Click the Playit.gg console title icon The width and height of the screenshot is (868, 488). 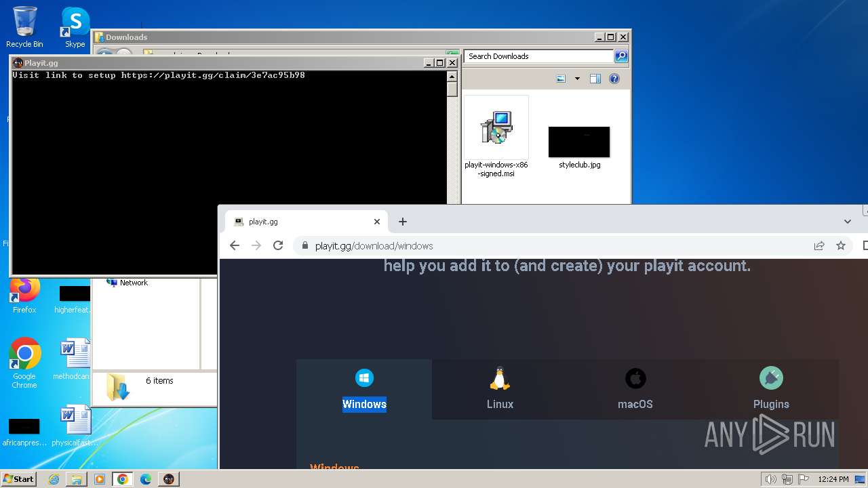pyautogui.click(x=18, y=63)
